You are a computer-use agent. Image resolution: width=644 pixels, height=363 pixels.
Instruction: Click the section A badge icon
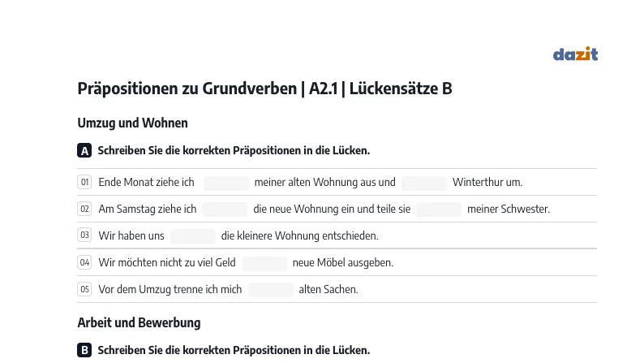pyautogui.click(x=84, y=150)
